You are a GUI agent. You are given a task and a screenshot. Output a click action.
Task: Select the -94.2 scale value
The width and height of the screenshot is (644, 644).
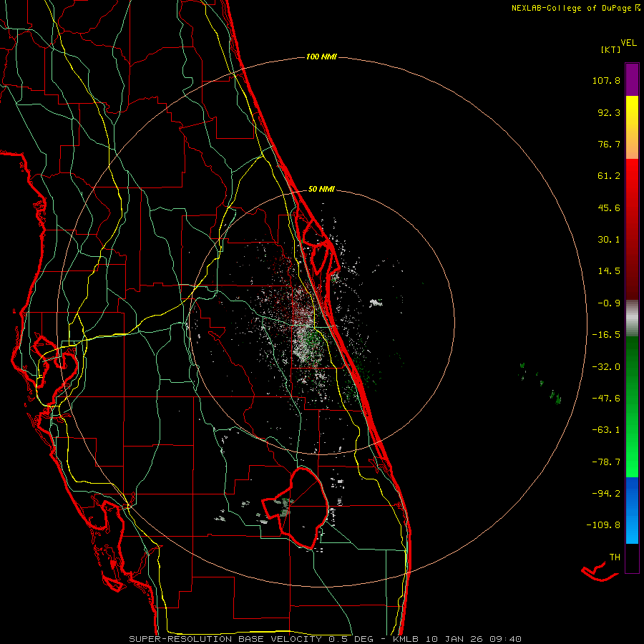tap(606, 494)
